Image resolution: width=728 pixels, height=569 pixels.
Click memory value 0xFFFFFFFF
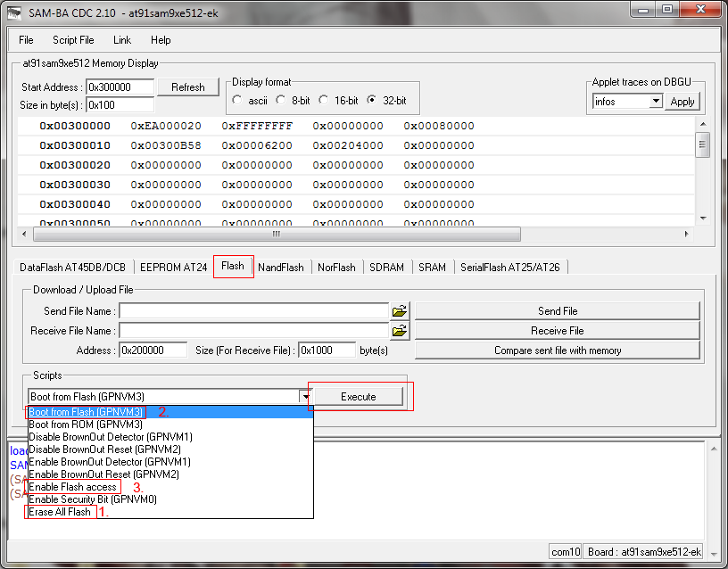(257, 126)
